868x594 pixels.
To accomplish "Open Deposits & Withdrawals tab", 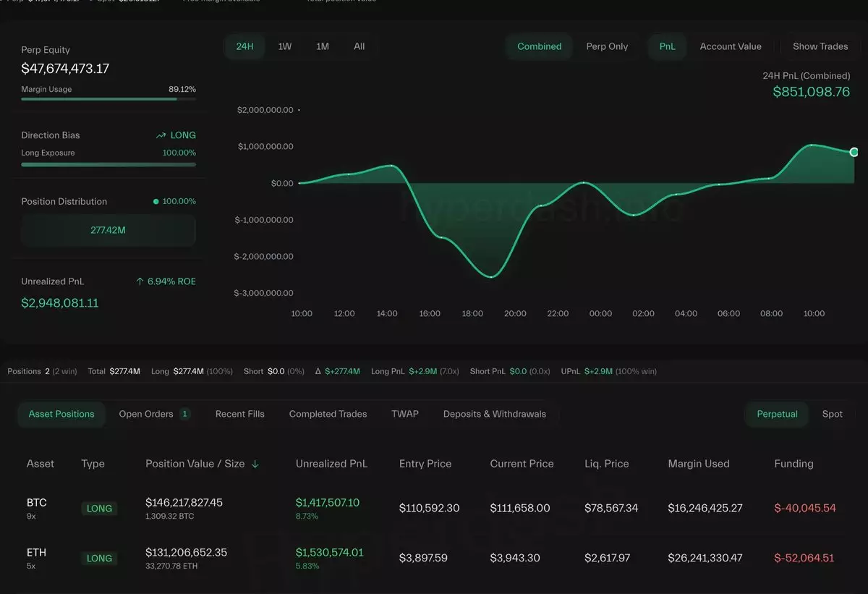I will [x=494, y=415].
